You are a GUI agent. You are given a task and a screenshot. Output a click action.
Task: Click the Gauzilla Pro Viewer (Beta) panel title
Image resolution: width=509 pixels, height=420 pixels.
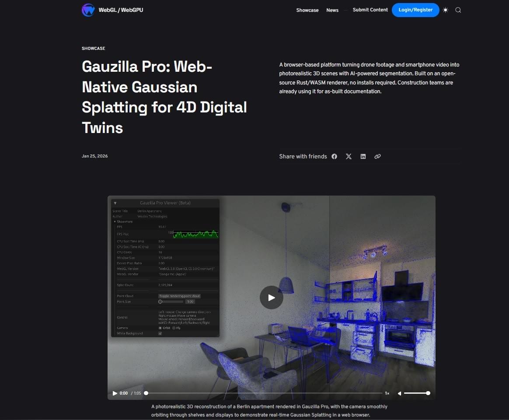pos(165,203)
